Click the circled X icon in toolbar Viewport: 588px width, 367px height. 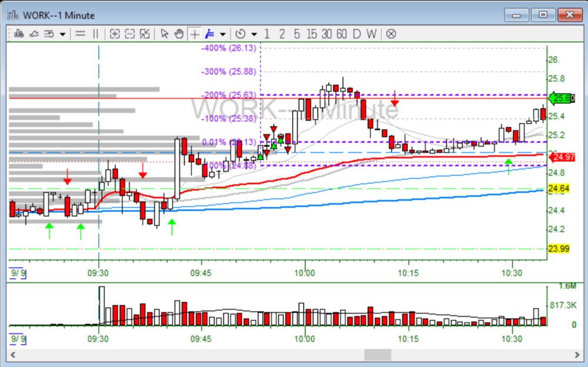click(391, 34)
